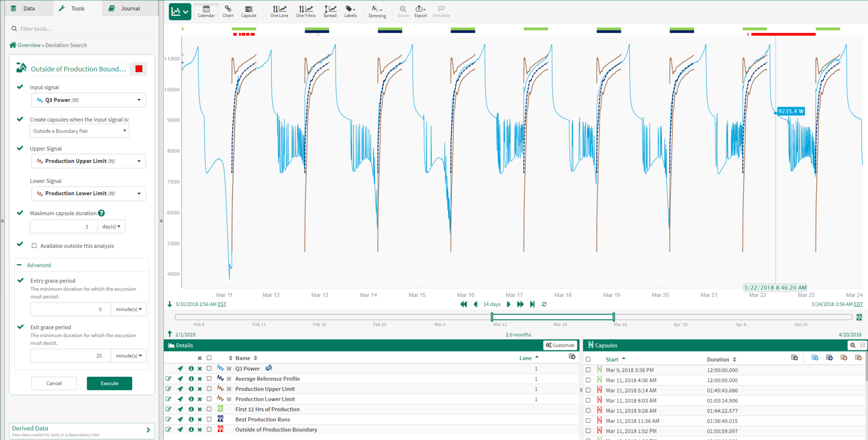Switch to the Data tab
The width and height of the screenshot is (868, 440).
pos(29,8)
